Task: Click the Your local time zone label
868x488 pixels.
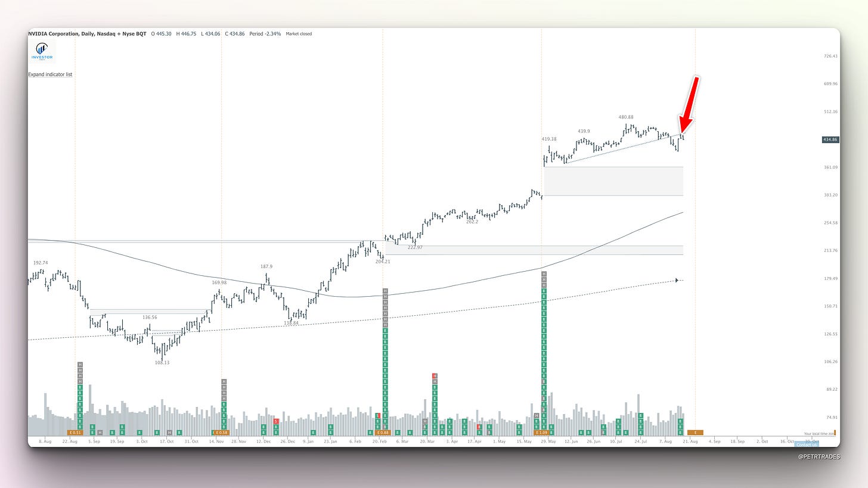Action: (x=819, y=434)
